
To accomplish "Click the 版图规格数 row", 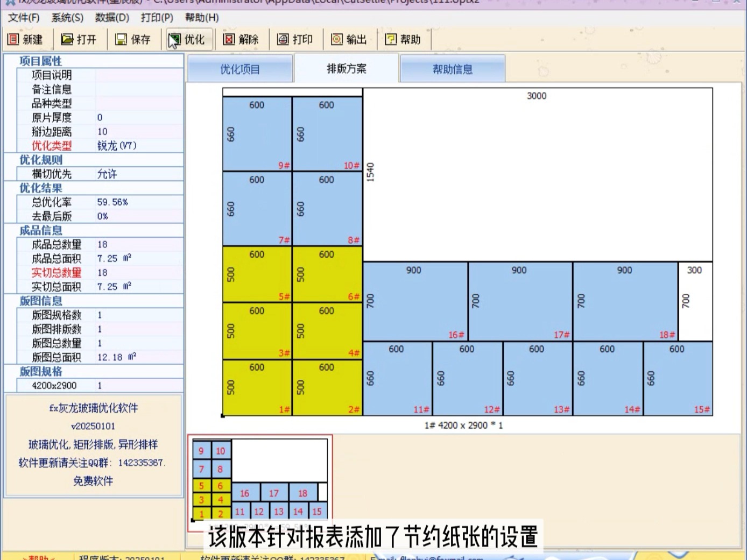I will coord(100,315).
